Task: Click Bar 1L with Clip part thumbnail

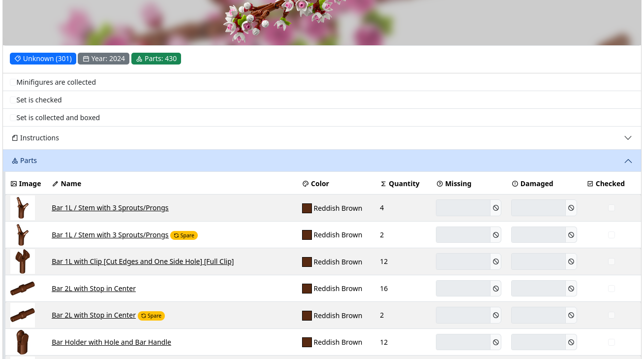Action: pyautogui.click(x=23, y=261)
